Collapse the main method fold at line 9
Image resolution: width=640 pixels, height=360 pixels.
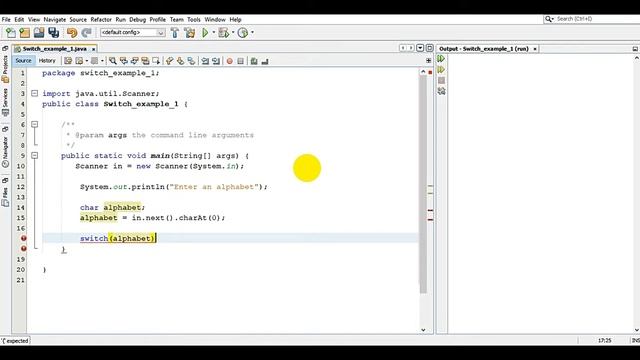coord(35,156)
